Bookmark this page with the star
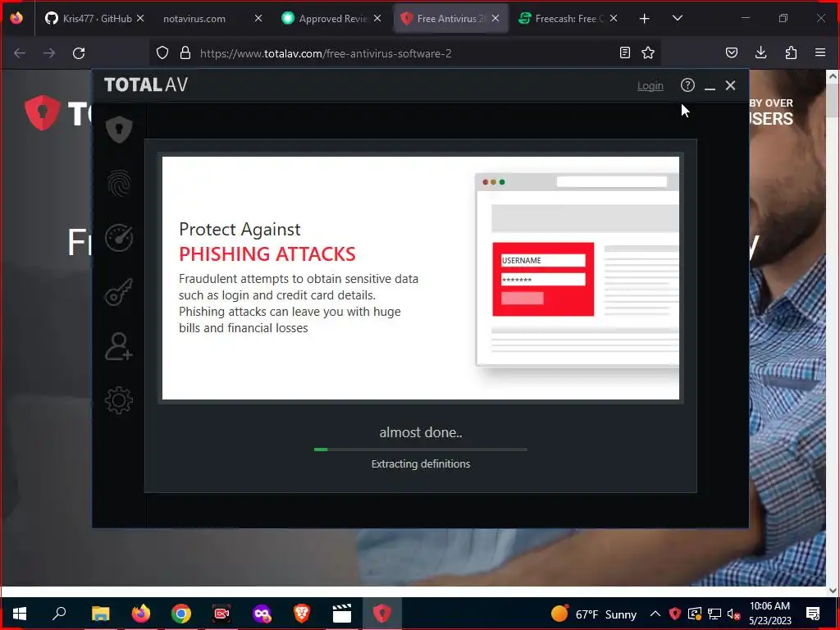This screenshot has width=840, height=630. [x=648, y=52]
